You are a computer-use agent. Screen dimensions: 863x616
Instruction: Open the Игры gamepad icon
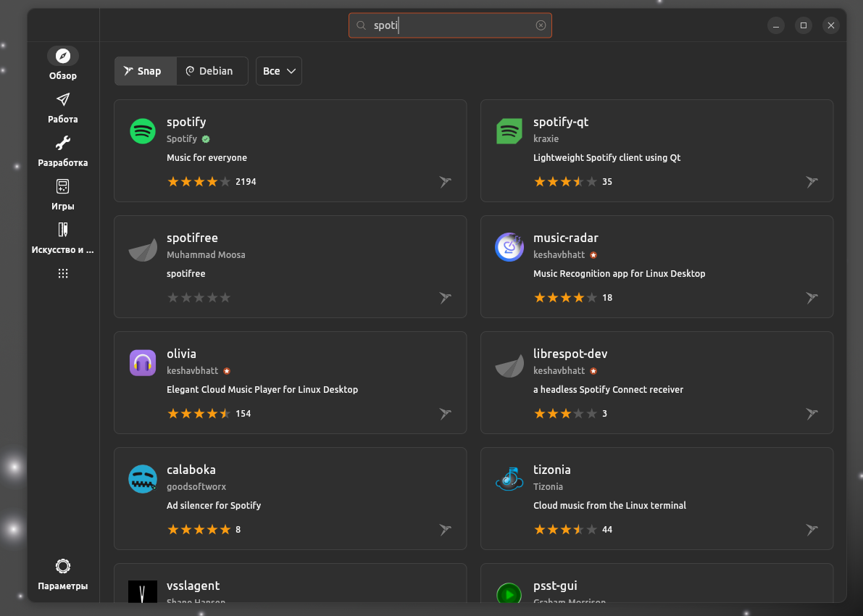coord(63,186)
